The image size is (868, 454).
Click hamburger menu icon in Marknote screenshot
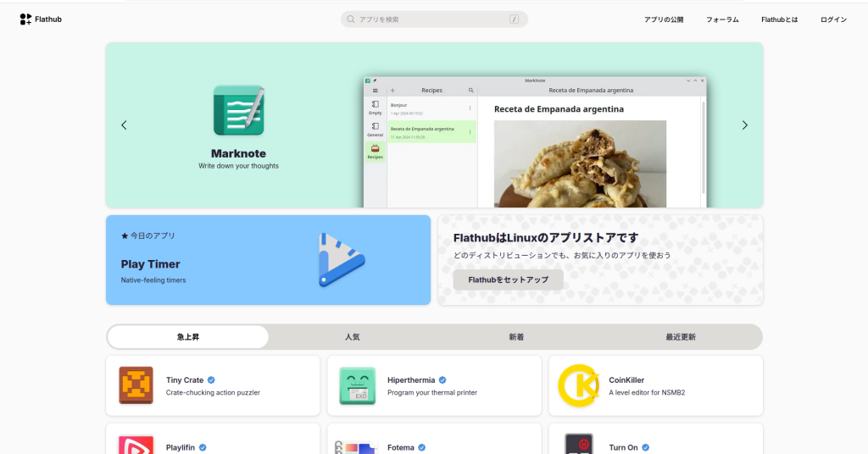[375, 90]
